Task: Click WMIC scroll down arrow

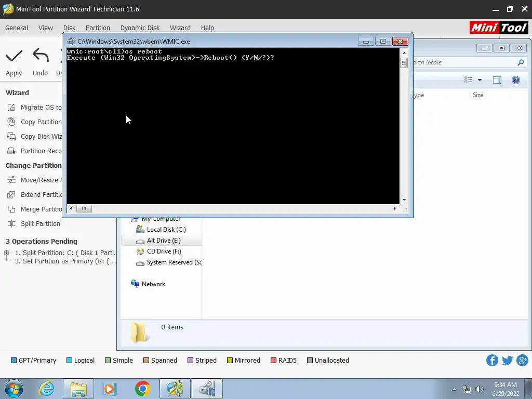Action: click(404, 200)
